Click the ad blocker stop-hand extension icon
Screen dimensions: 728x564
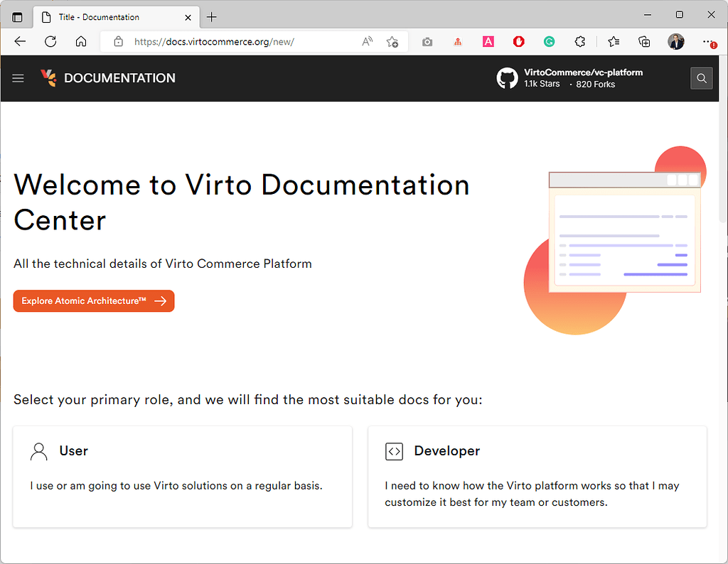[x=518, y=42]
